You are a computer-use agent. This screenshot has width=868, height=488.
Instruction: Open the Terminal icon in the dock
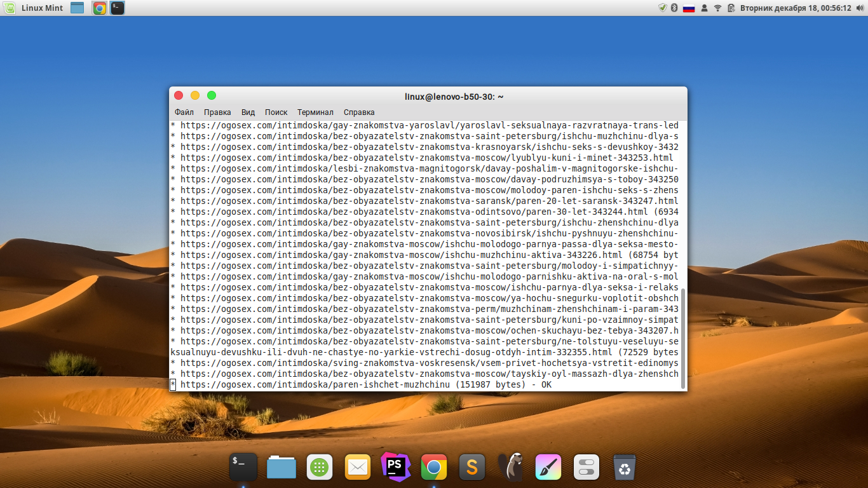[x=243, y=468]
